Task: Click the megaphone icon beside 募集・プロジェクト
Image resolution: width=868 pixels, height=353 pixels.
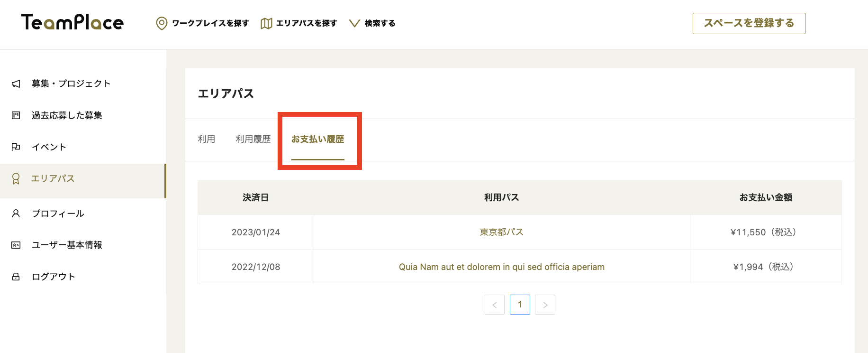Action: (16, 84)
